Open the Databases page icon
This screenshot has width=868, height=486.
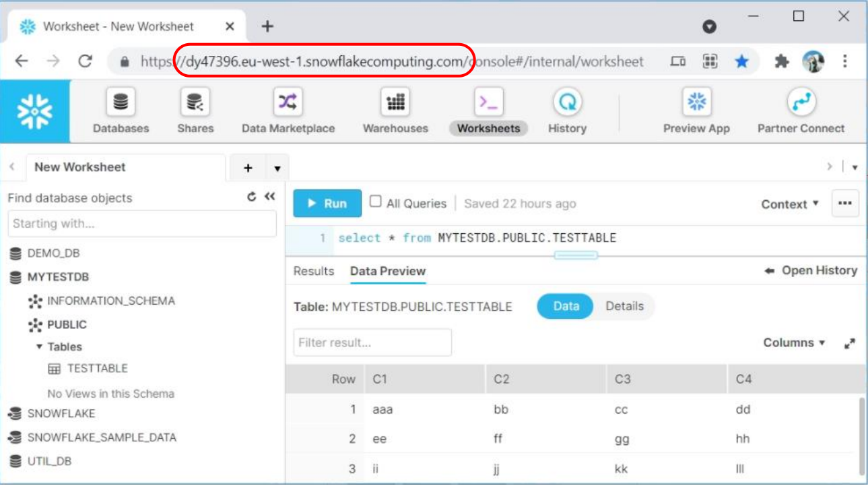[121, 103]
